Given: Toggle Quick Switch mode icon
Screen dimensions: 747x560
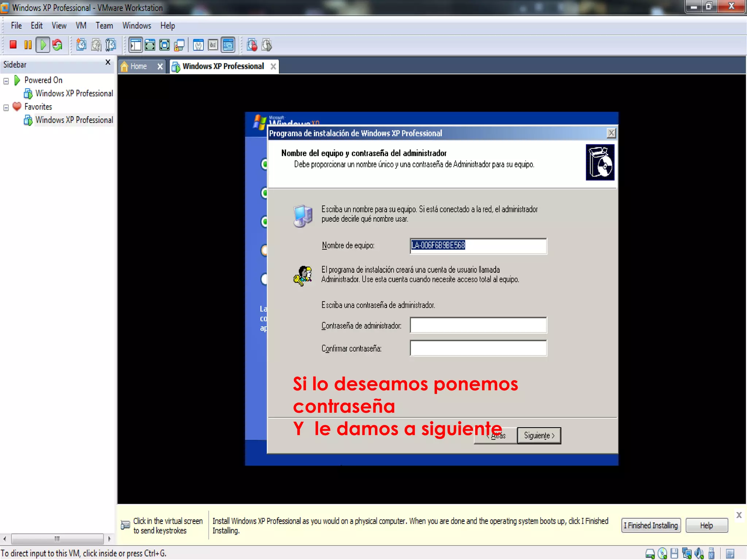Looking at the screenshot, I should pos(165,45).
